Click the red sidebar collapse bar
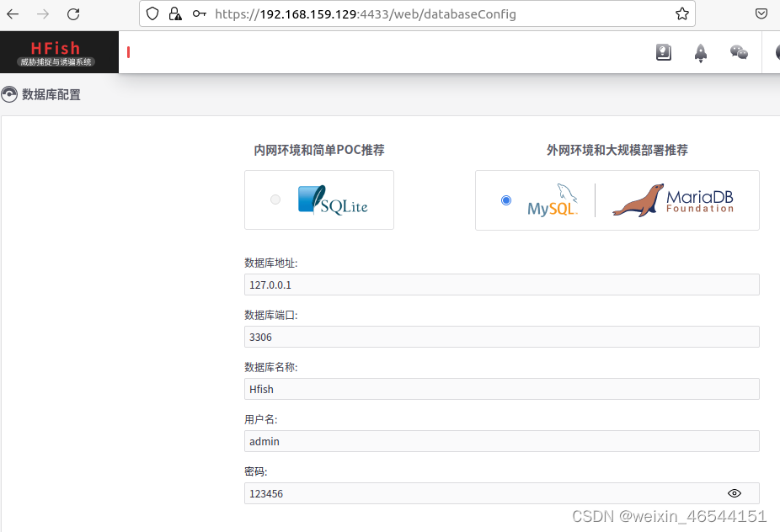This screenshot has height=532, width=780. coord(128,52)
